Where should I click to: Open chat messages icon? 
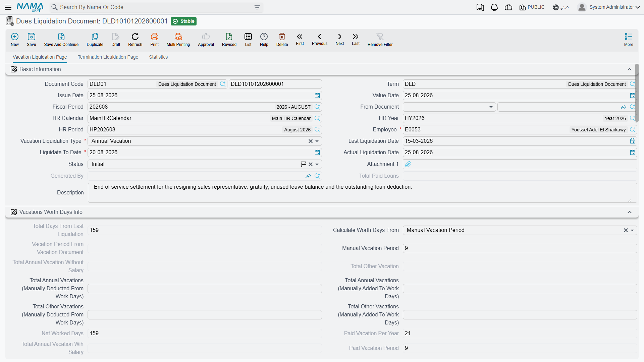(x=480, y=7)
